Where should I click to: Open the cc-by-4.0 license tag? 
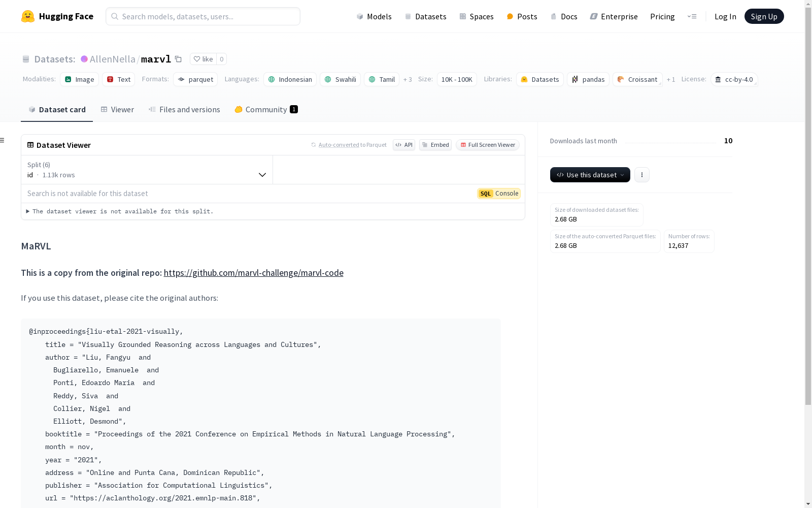pyautogui.click(x=734, y=79)
